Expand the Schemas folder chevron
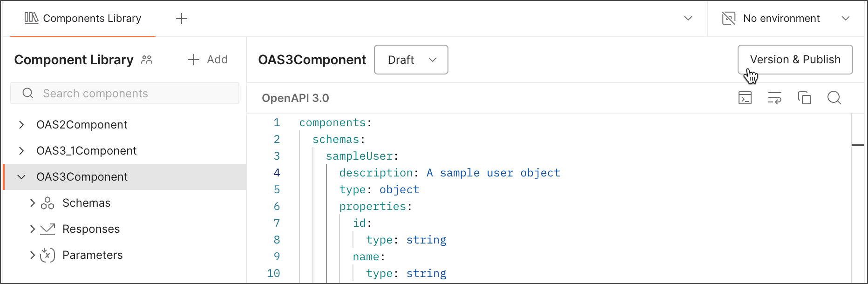This screenshot has width=868, height=284. (x=32, y=203)
